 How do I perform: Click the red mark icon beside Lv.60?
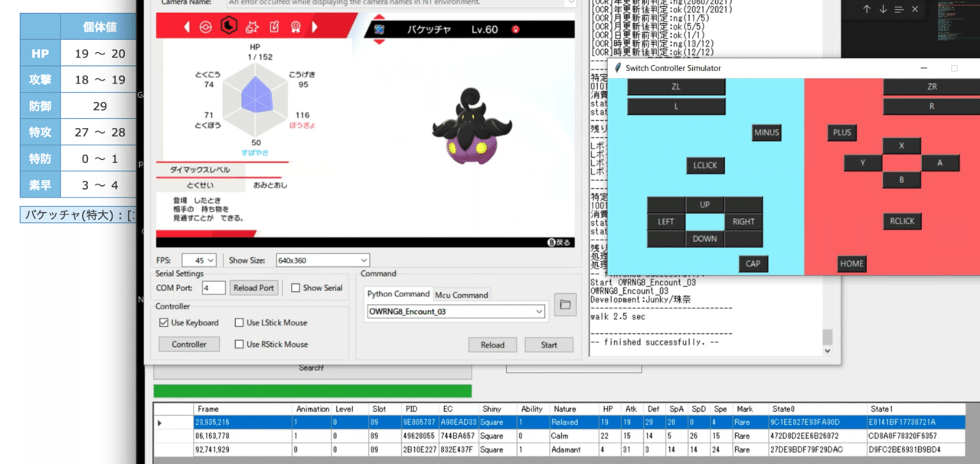click(516, 29)
